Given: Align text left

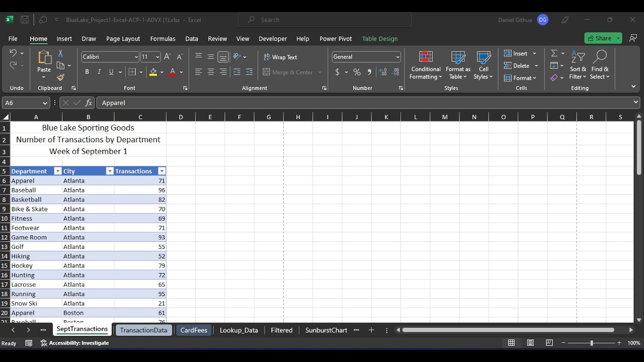Looking at the screenshot, I should [x=199, y=72].
